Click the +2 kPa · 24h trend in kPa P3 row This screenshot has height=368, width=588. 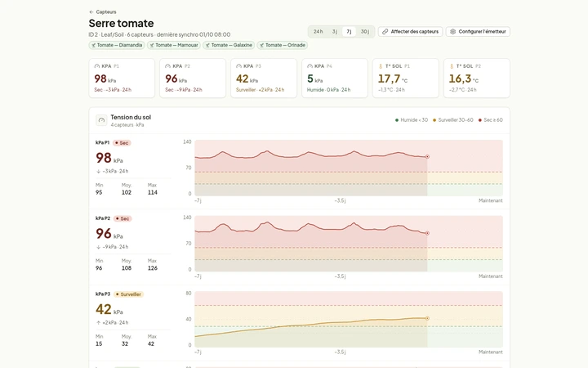point(113,322)
